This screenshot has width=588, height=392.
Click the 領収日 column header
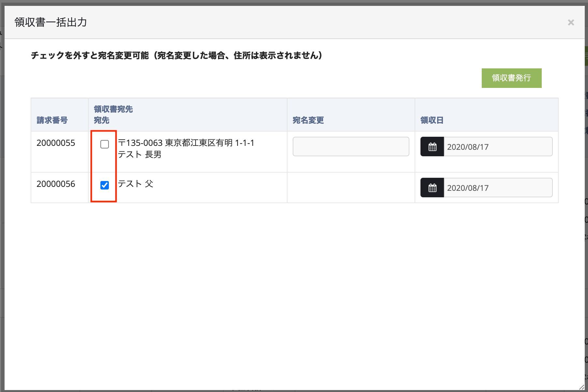432,120
